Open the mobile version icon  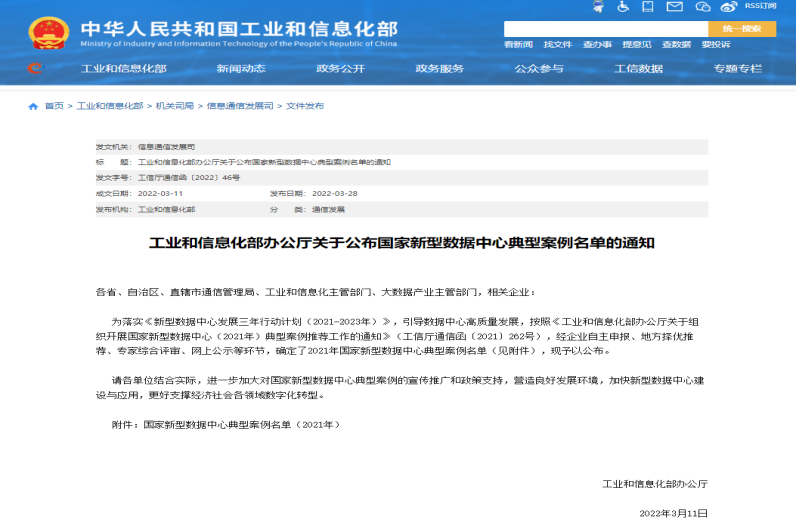[648, 7]
